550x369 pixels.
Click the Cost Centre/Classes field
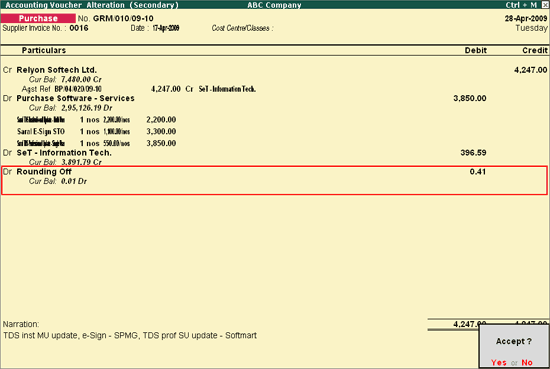[x=242, y=28]
